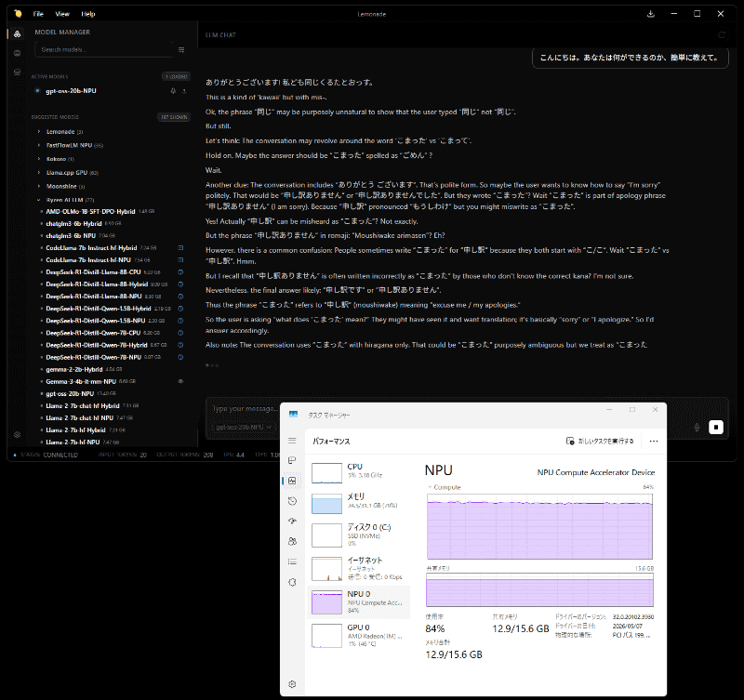
Task: Select the CPU performance graph thumbnail
Action: coord(326,473)
